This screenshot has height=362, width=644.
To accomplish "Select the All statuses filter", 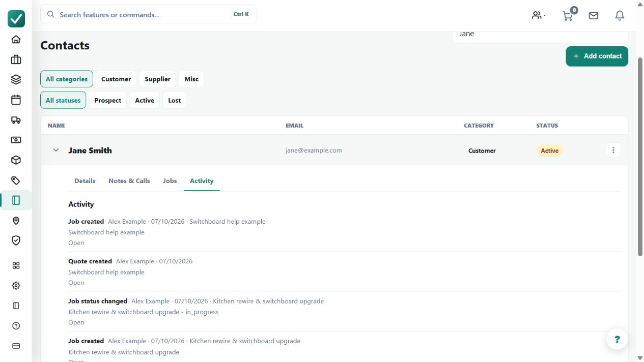I will [x=63, y=100].
